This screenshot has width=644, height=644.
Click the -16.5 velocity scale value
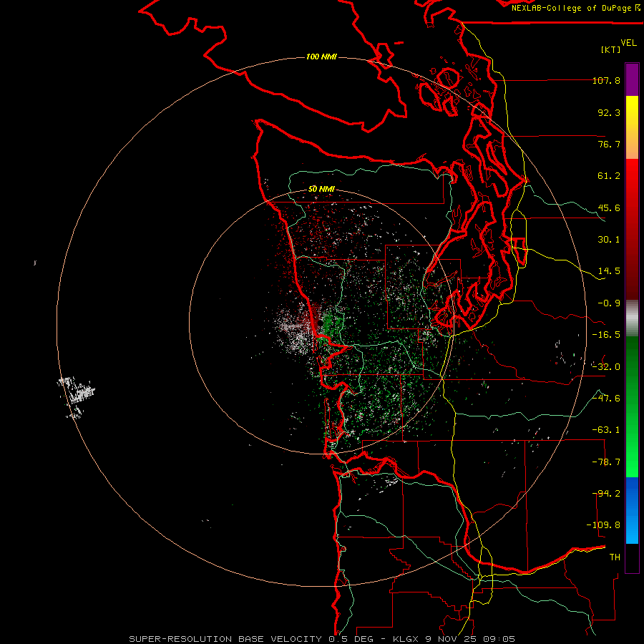click(x=606, y=335)
